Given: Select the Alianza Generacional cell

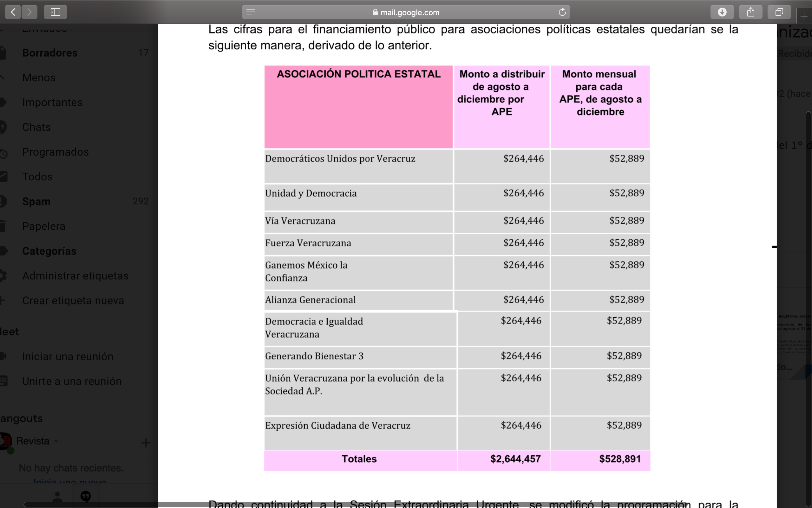Looking at the screenshot, I should coord(358,300).
